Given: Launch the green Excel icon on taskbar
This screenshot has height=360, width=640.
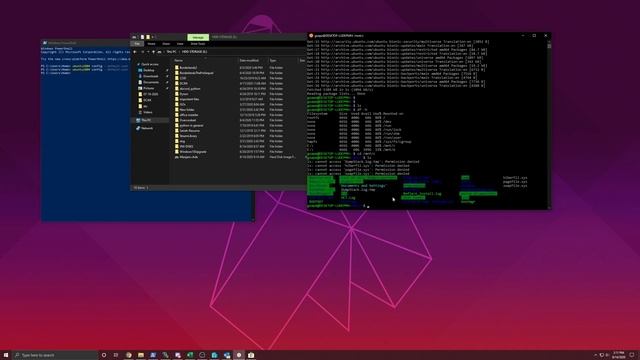Looking at the screenshot, I should (190, 355).
